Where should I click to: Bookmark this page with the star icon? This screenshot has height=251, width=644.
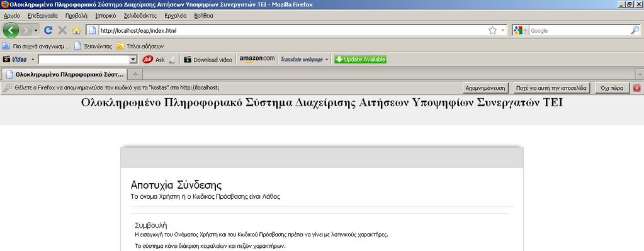[492, 30]
